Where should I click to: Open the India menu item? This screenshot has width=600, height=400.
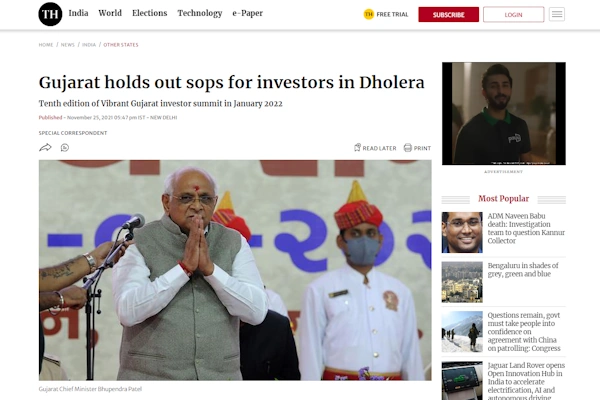(78, 13)
